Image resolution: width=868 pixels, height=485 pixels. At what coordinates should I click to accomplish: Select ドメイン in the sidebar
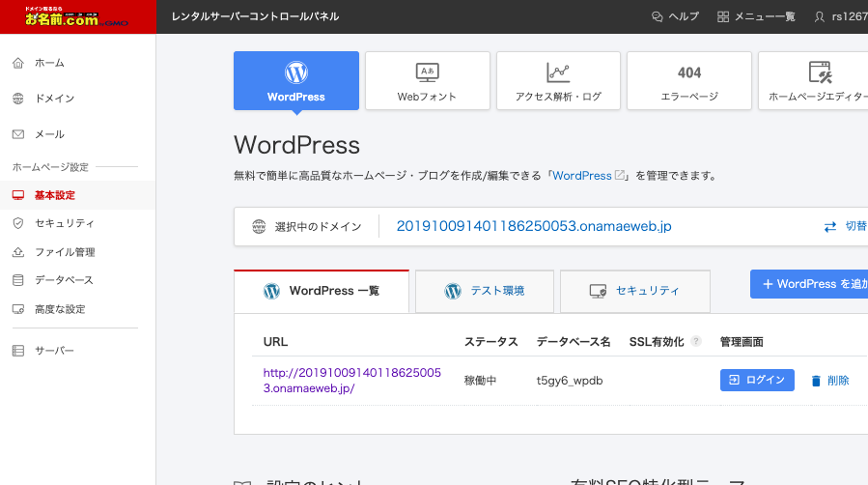pos(54,99)
